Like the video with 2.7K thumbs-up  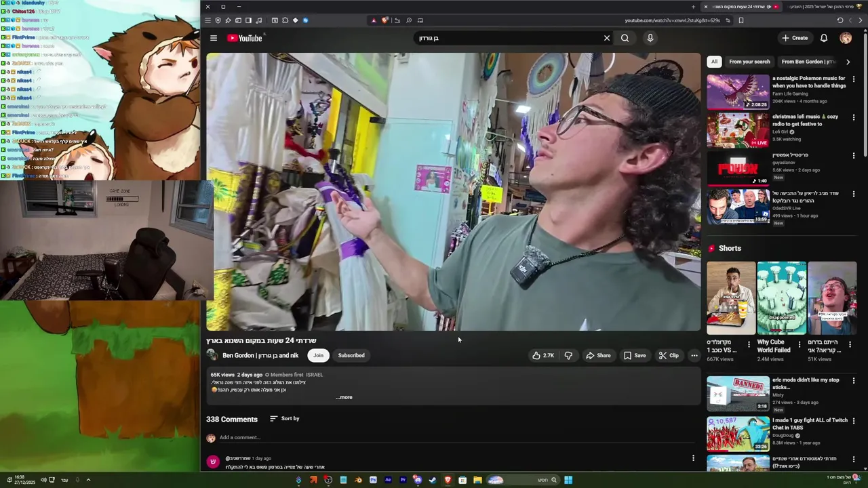tap(543, 355)
